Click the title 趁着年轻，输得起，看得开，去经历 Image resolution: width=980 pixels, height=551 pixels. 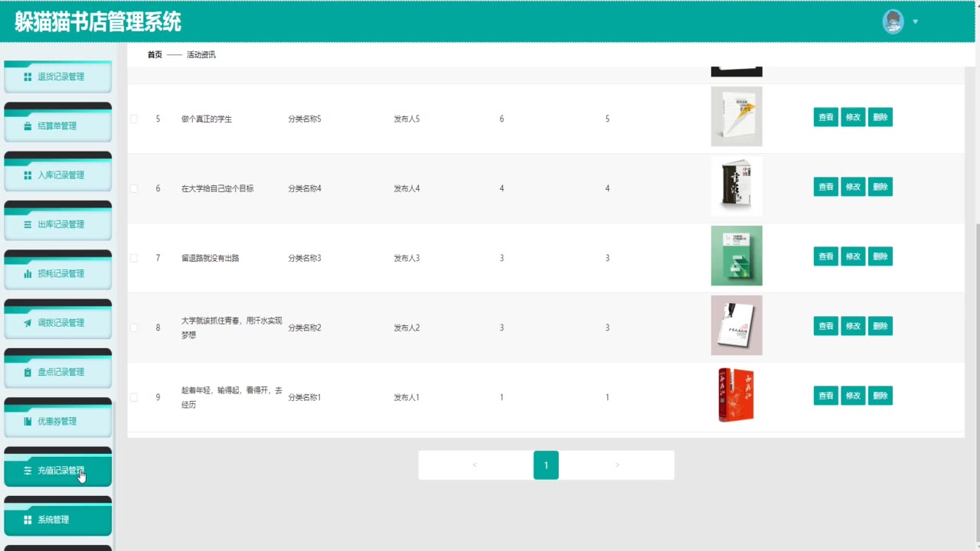tap(232, 397)
